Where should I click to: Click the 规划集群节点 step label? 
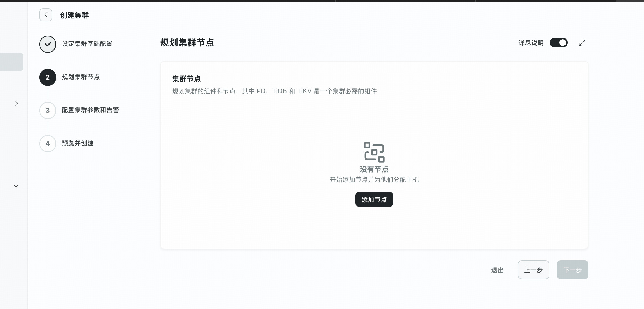tap(81, 77)
